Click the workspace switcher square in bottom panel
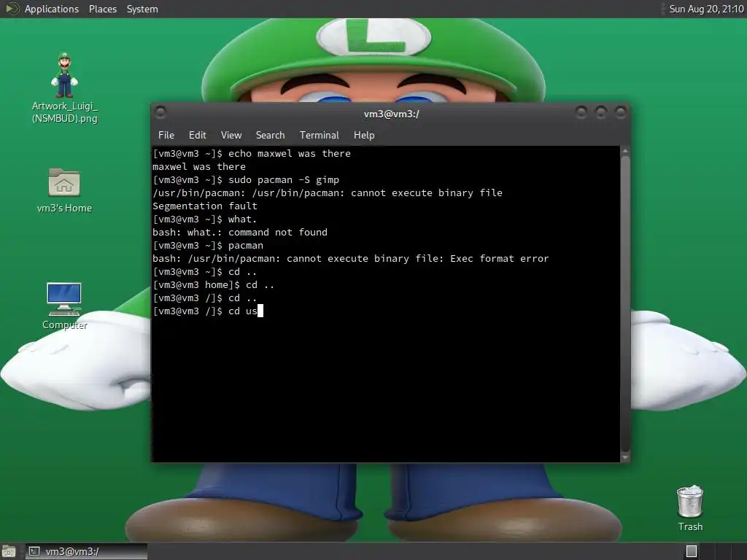Screen dimensions: 747x560 pyautogui.click(x=692, y=551)
